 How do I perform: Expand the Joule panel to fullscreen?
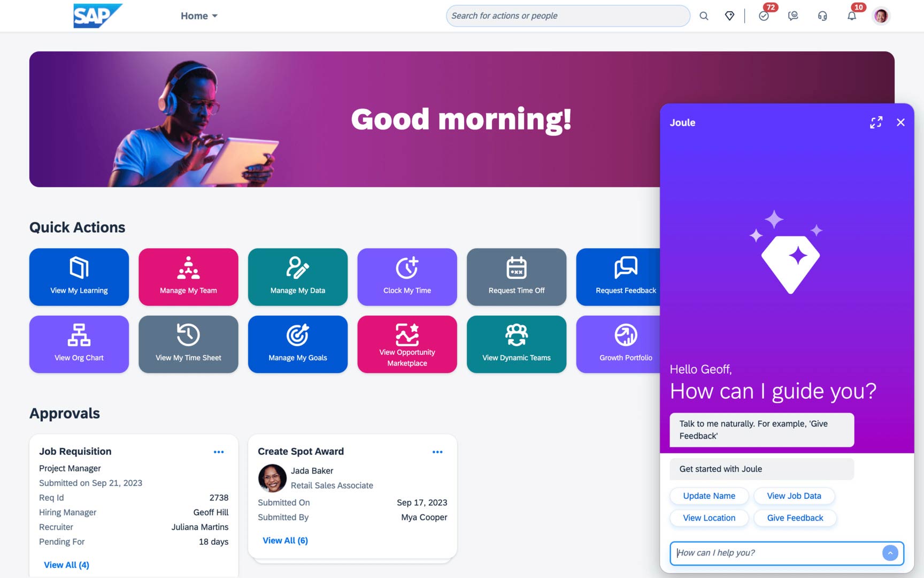coord(876,123)
